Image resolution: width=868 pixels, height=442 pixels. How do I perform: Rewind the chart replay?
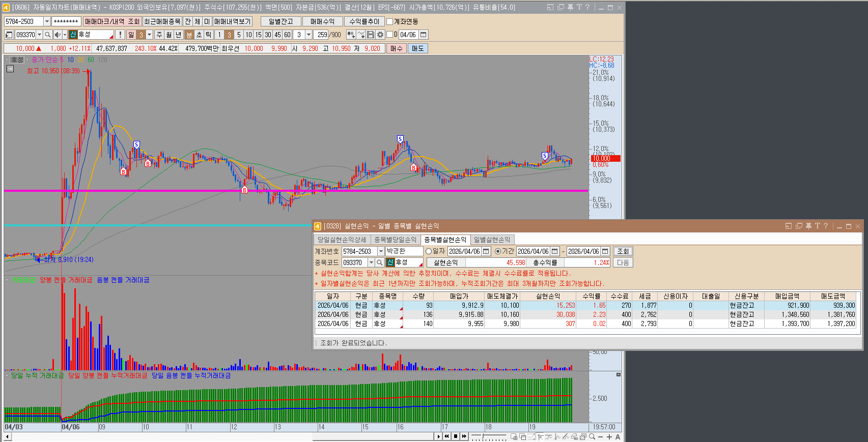[x=446, y=436]
